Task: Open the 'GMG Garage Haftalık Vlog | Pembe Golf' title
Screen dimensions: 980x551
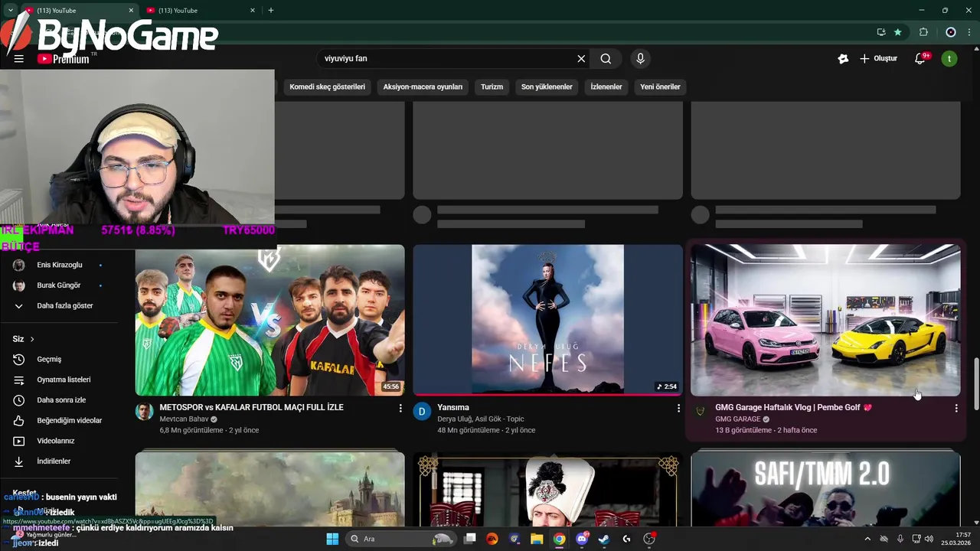Action: (793, 408)
